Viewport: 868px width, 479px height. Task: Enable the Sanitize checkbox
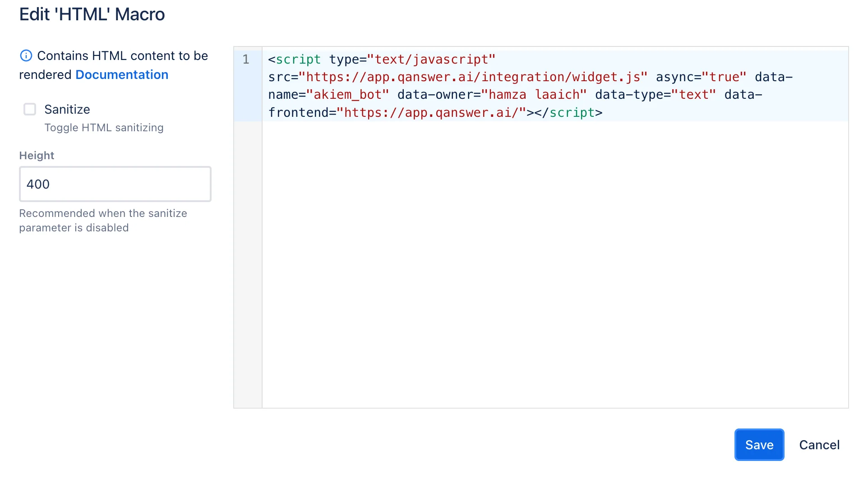30,109
